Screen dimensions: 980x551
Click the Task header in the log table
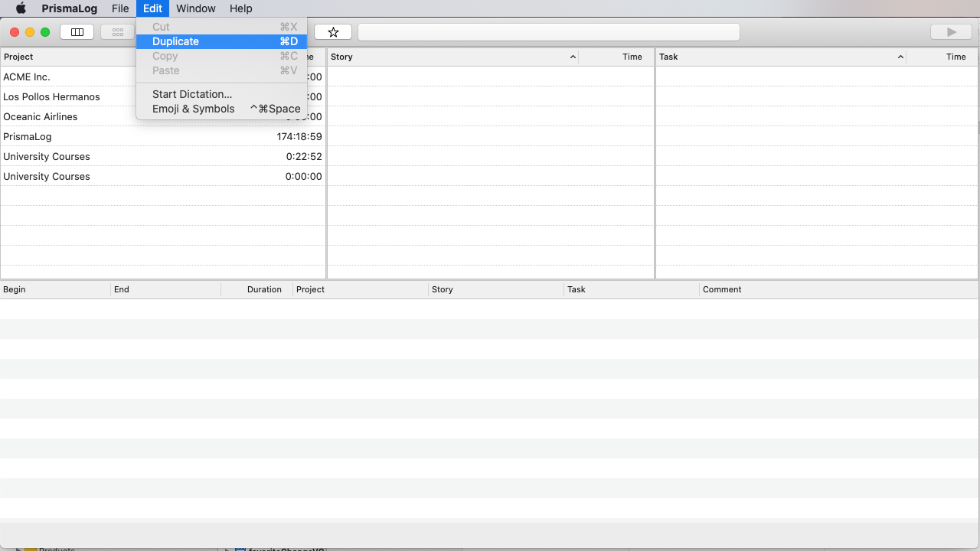point(632,289)
